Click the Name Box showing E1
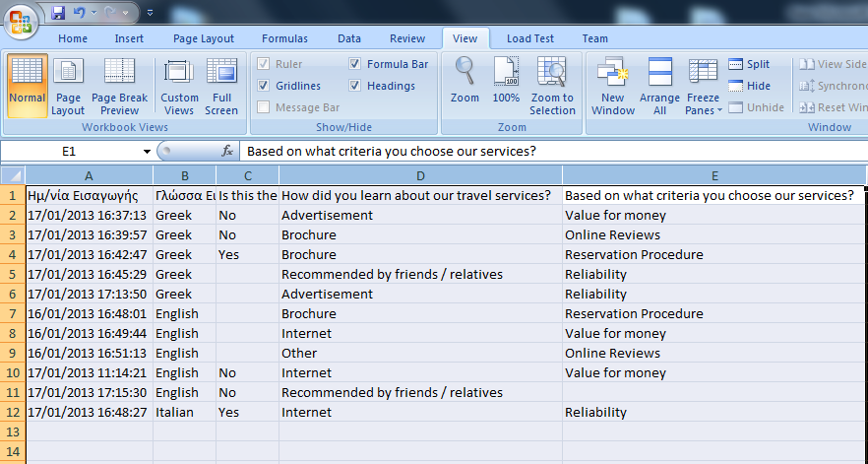This screenshot has width=868, height=464. coord(70,152)
